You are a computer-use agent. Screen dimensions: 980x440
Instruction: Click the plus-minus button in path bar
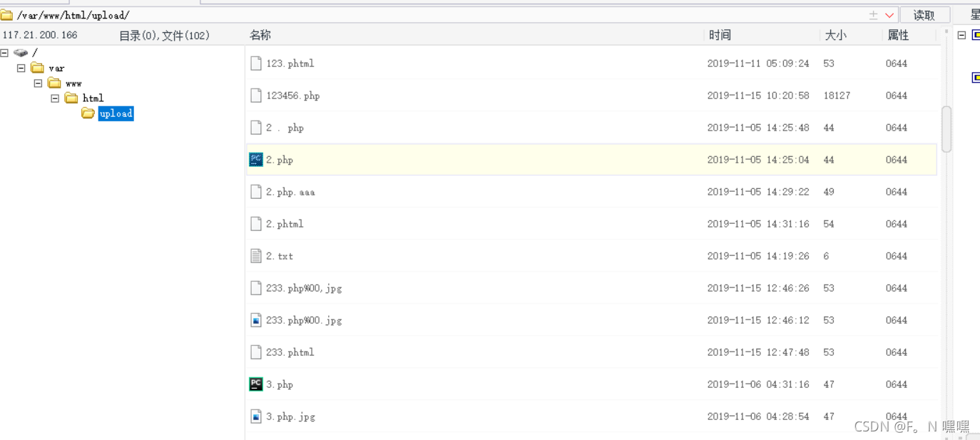point(873,15)
